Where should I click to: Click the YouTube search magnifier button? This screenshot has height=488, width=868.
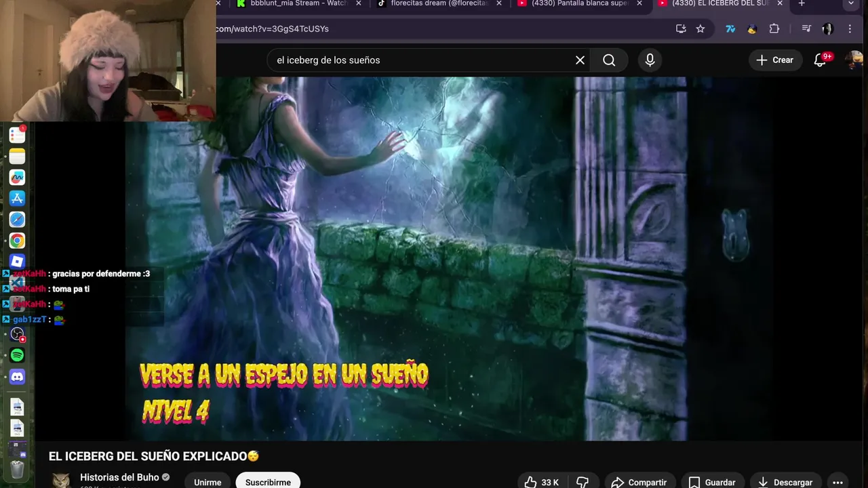(x=609, y=60)
